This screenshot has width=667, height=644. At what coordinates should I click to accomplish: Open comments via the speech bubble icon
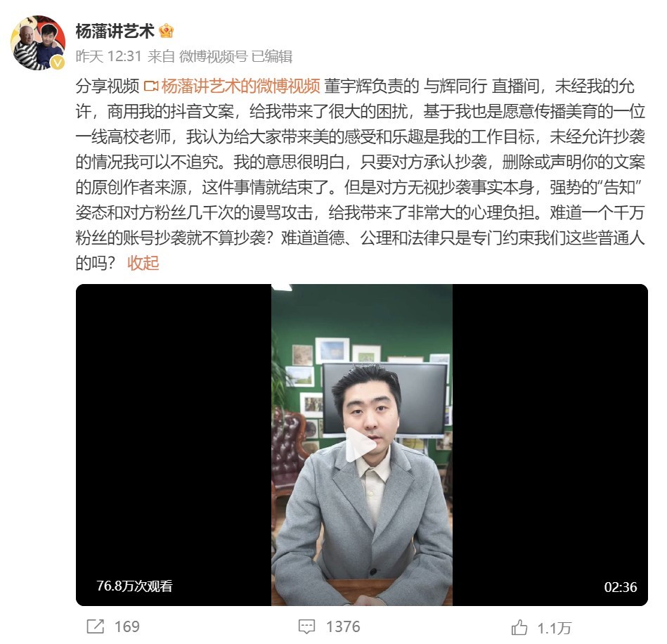pyautogui.click(x=306, y=626)
